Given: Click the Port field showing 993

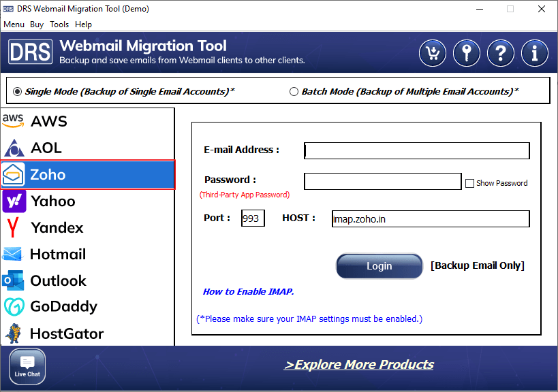Looking at the screenshot, I should click(x=253, y=218).
